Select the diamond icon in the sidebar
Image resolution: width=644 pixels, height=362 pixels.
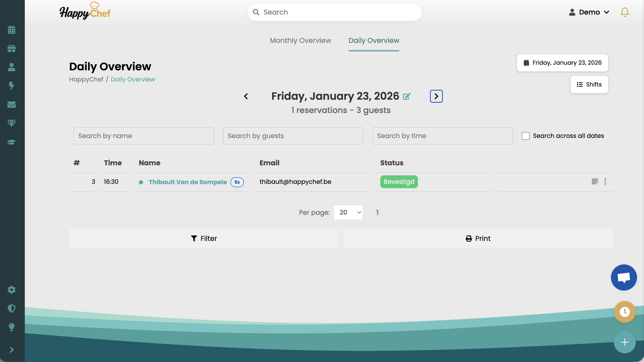12,123
